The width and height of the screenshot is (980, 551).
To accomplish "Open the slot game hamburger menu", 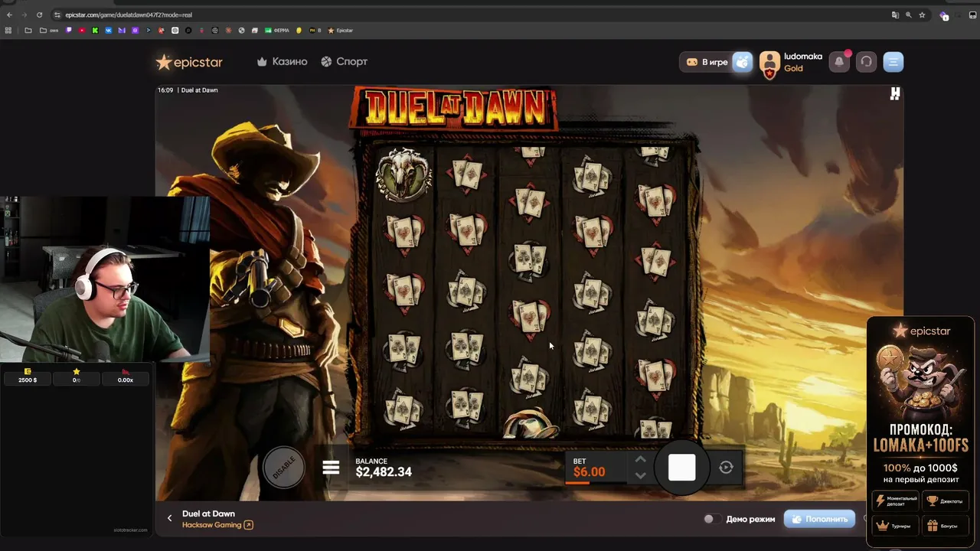I will (x=331, y=468).
